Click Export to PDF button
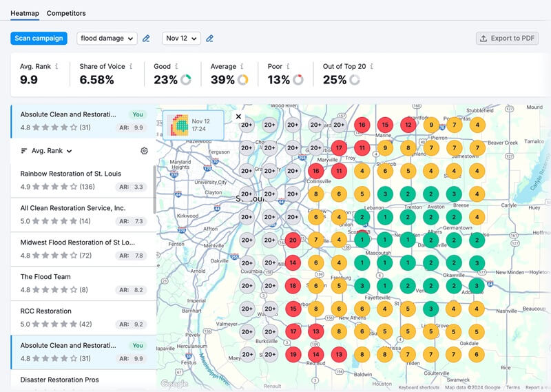The width and height of the screenshot is (551, 392). coord(507,39)
